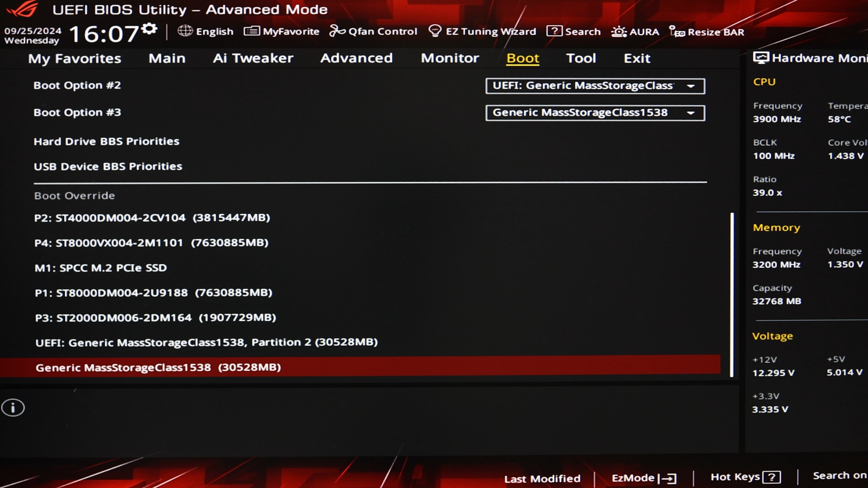
Task: Click CPU frequency 3900 MHz value
Action: [777, 119]
